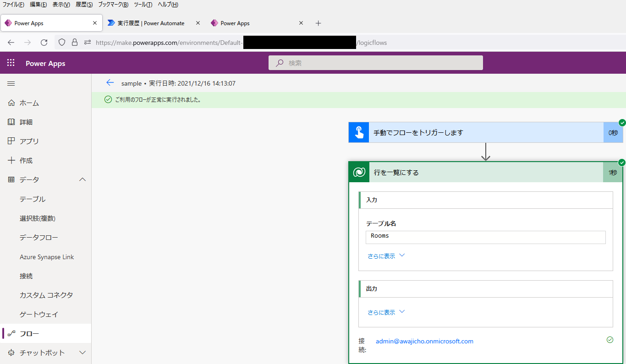The image size is (626, 364).
Task: Click the permissions icon in address bar
Action: (88, 43)
